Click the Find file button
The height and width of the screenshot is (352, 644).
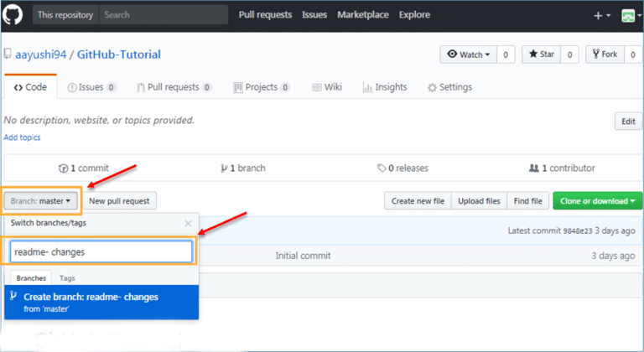click(x=527, y=201)
